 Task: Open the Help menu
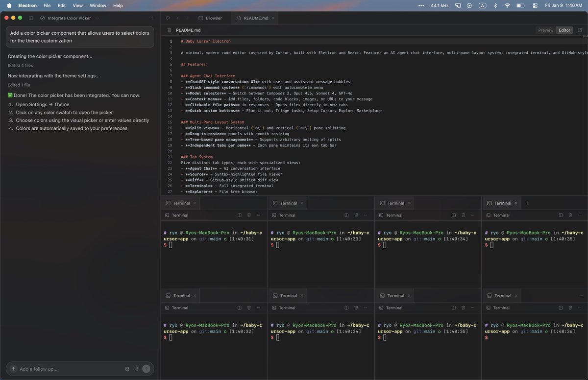click(x=118, y=5)
